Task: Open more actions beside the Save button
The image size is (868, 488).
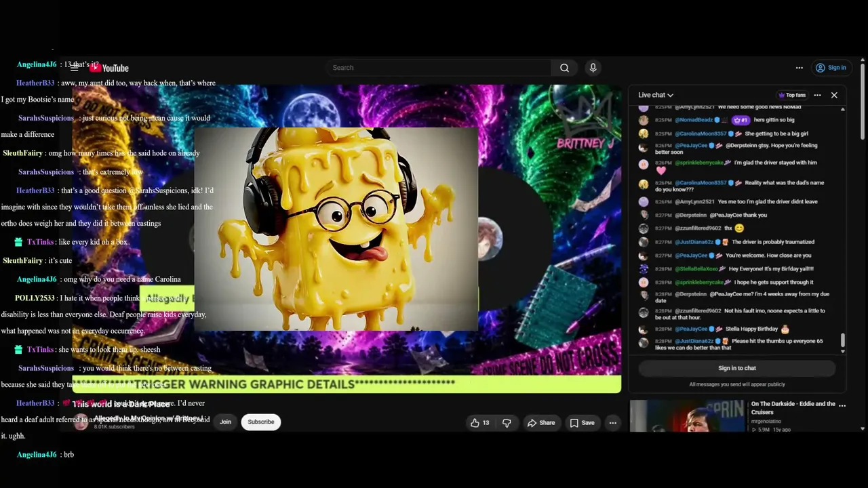Action: (612, 422)
